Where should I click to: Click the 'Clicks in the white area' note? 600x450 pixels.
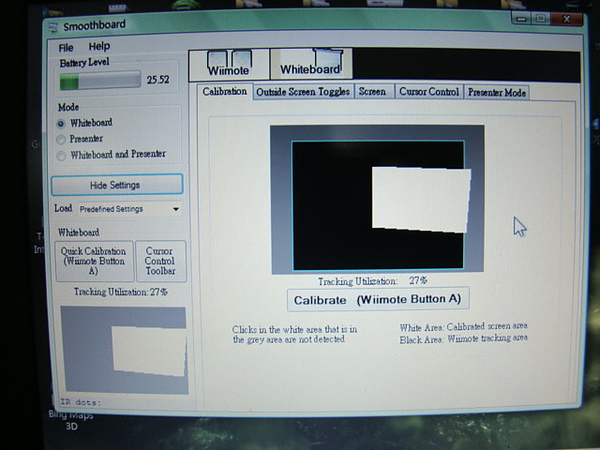[294, 334]
